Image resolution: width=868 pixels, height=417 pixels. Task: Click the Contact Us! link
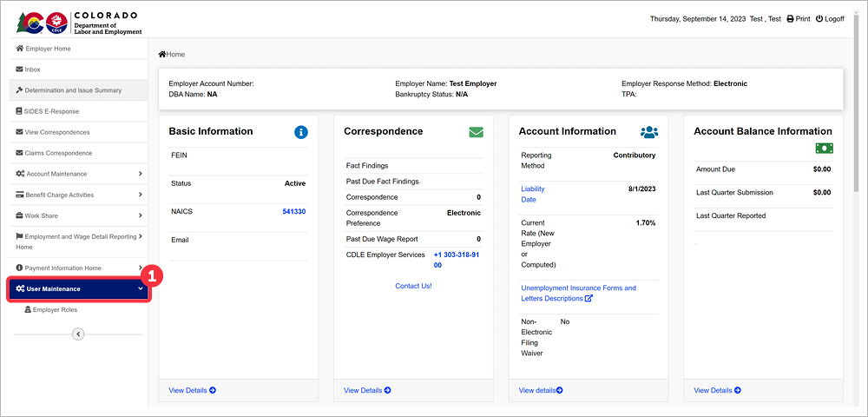click(x=413, y=286)
